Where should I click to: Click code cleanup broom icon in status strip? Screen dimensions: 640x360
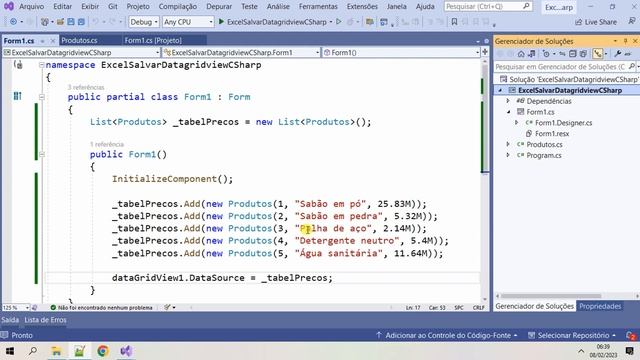click(x=167, y=307)
